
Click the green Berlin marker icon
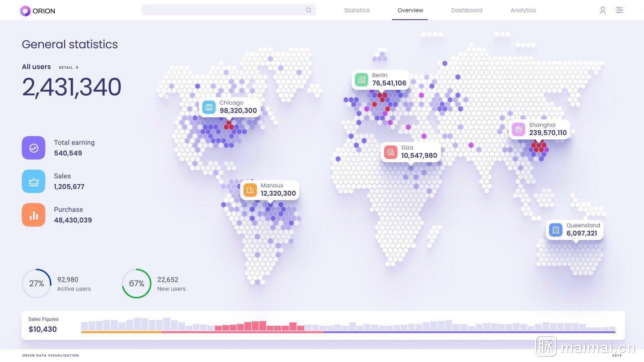(x=362, y=80)
